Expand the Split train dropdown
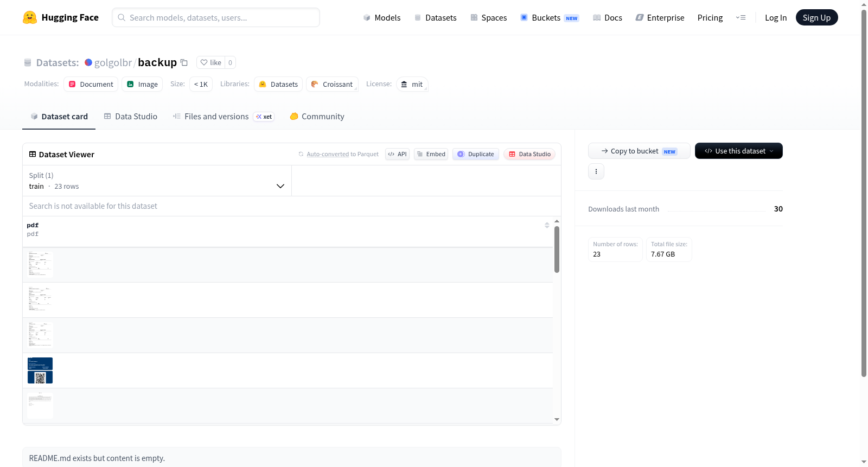This screenshot has width=868, height=467. (x=157, y=181)
